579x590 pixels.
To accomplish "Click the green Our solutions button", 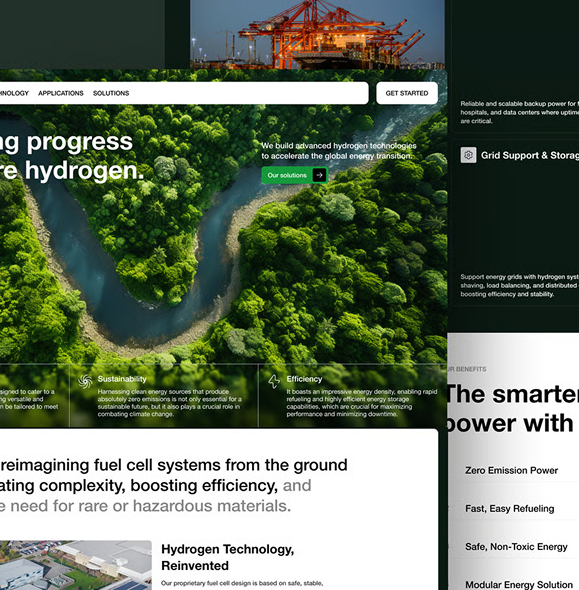I will pyautogui.click(x=295, y=175).
